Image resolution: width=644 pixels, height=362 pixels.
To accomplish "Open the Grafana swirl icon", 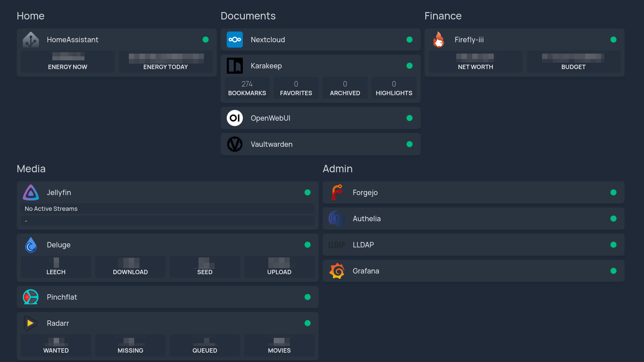I will pos(337,271).
